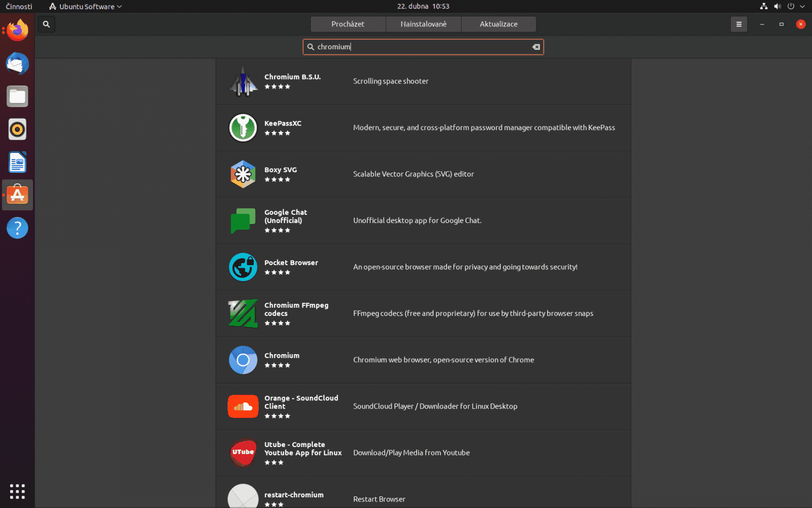812x508 pixels.
Task: Open the Boxy SVG editor entry
Action: pyautogui.click(x=243, y=174)
